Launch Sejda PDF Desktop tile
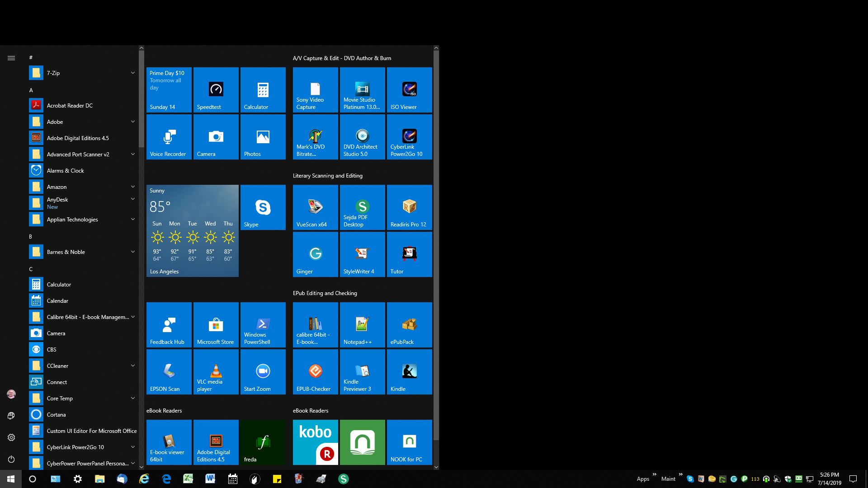The image size is (868, 488). click(x=362, y=207)
